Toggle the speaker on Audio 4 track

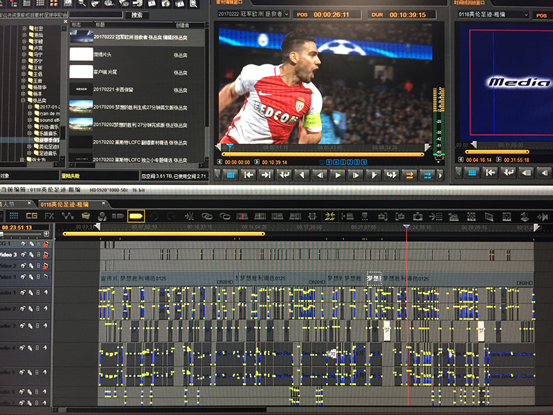pyautogui.click(x=45, y=348)
